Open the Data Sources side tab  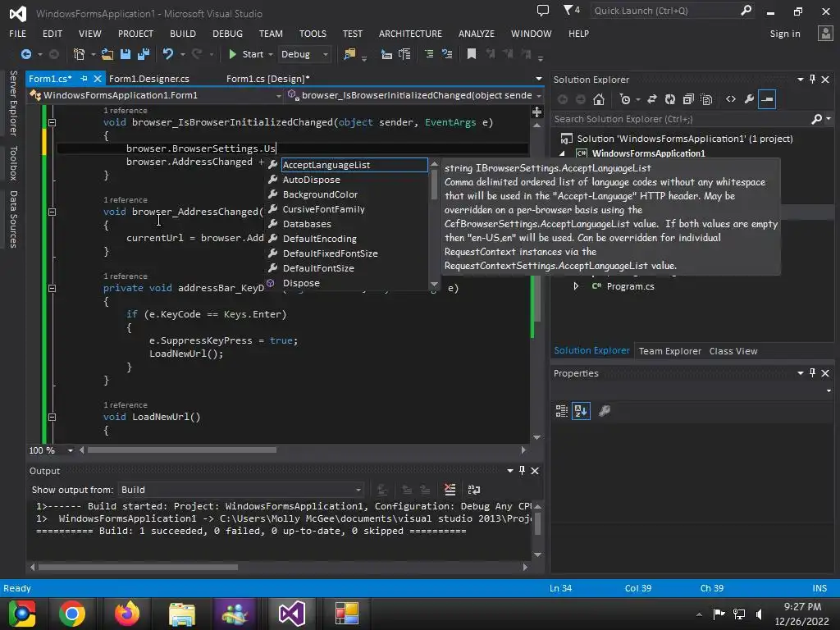(13, 219)
